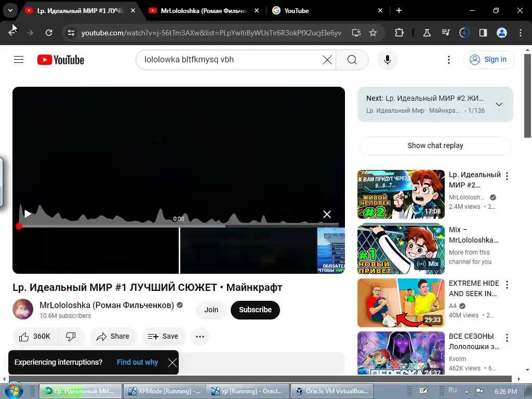Image resolution: width=532 pixels, height=399 pixels.
Task: Show hidden tray icons arrow
Action: click(x=467, y=392)
